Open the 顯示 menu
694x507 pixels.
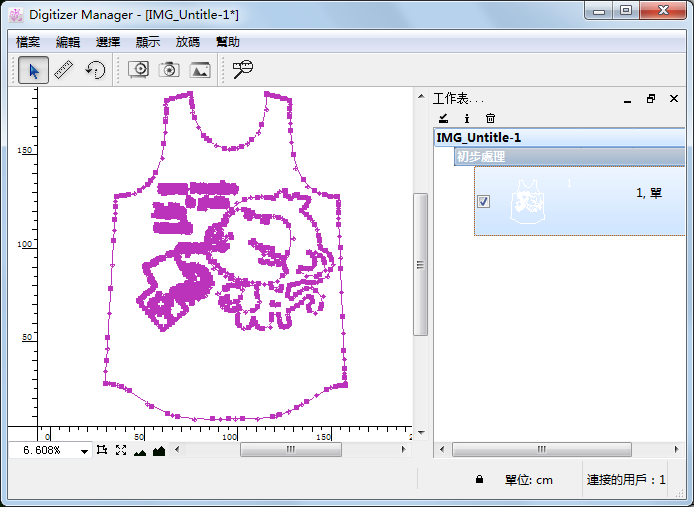coord(148,42)
